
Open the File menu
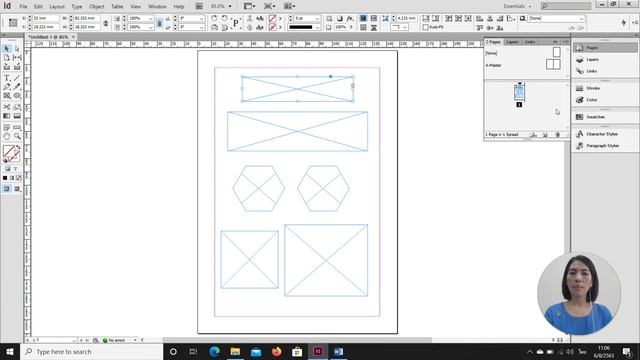click(23, 7)
